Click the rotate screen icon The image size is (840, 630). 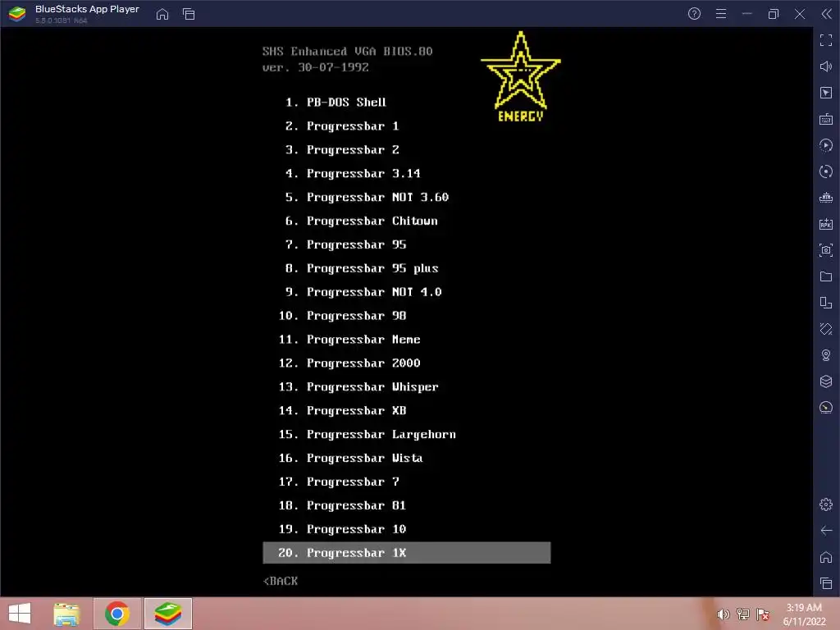pos(826,329)
